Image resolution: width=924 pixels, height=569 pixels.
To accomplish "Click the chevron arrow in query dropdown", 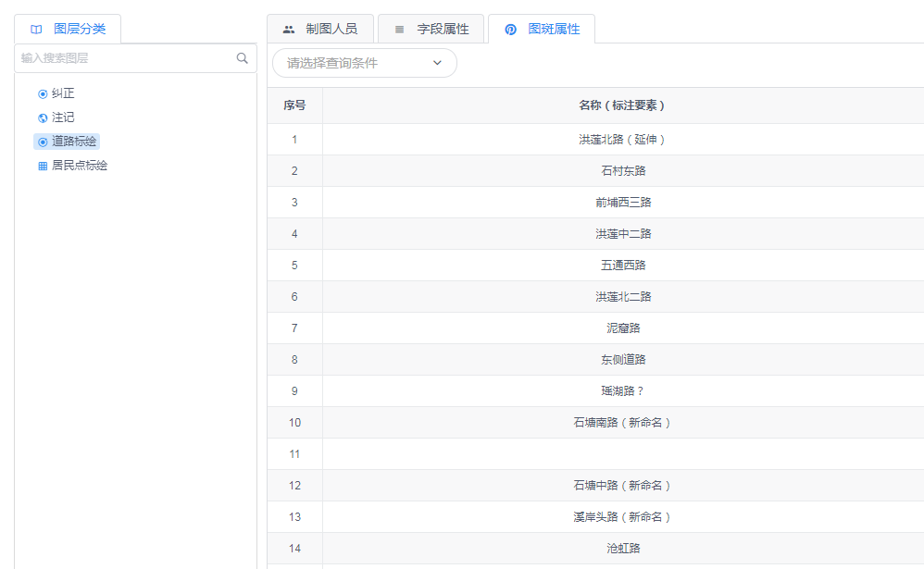I will pos(437,63).
